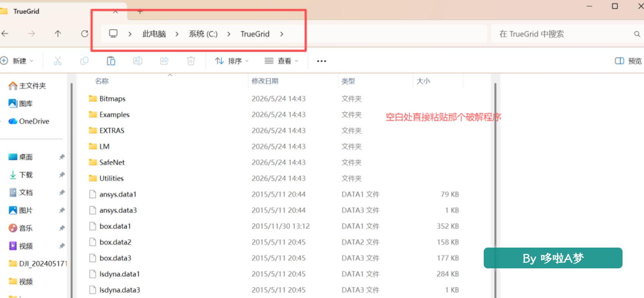Image resolution: width=644 pixels, height=298 pixels.
Task: Click 系统 (C:) in the address bar
Action: pos(203,34)
